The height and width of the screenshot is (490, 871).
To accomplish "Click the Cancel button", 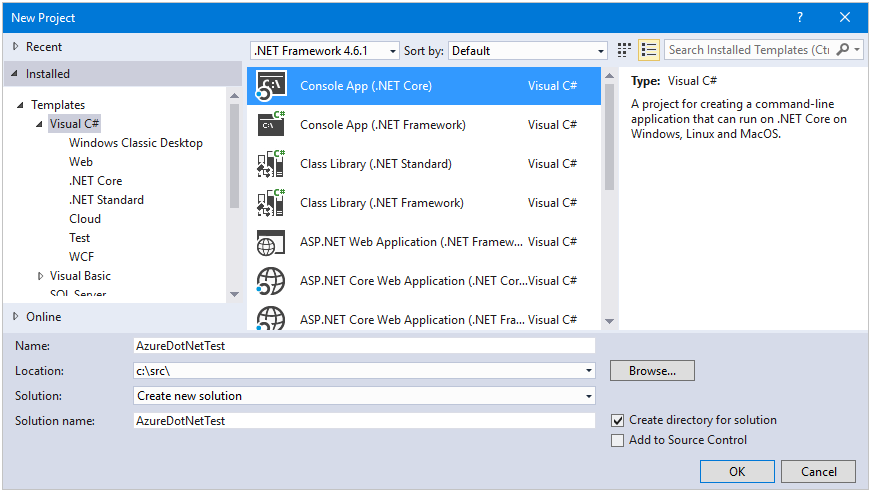I will click(x=818, y=472).
